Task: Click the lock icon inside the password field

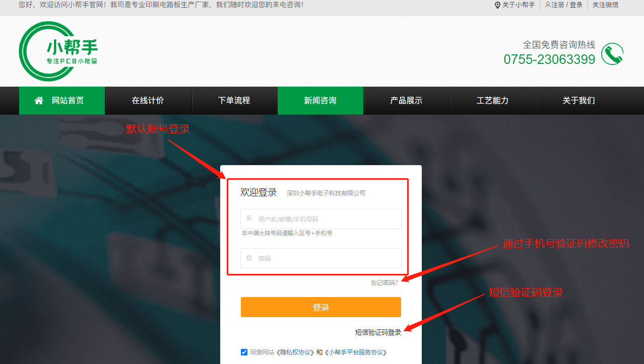Action: [x=248, y=258]
